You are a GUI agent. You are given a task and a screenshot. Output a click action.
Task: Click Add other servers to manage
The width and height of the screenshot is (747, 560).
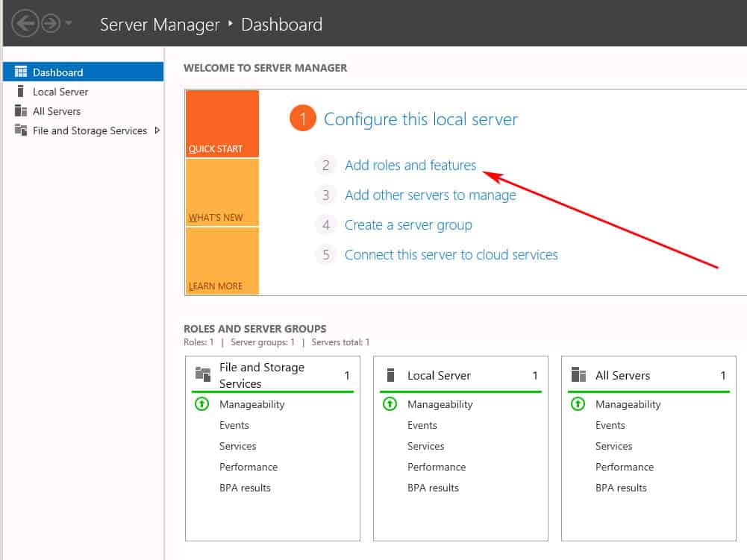click(430, 195)
